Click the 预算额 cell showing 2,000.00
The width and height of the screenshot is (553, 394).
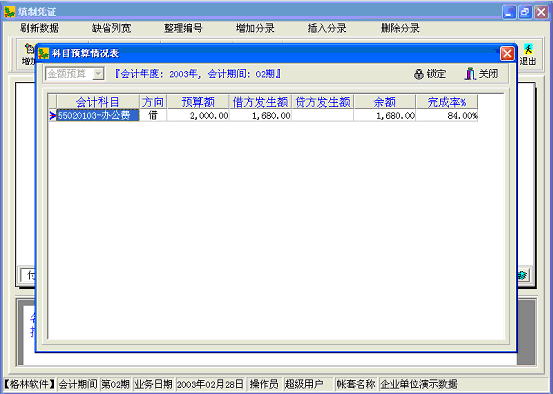198,115
